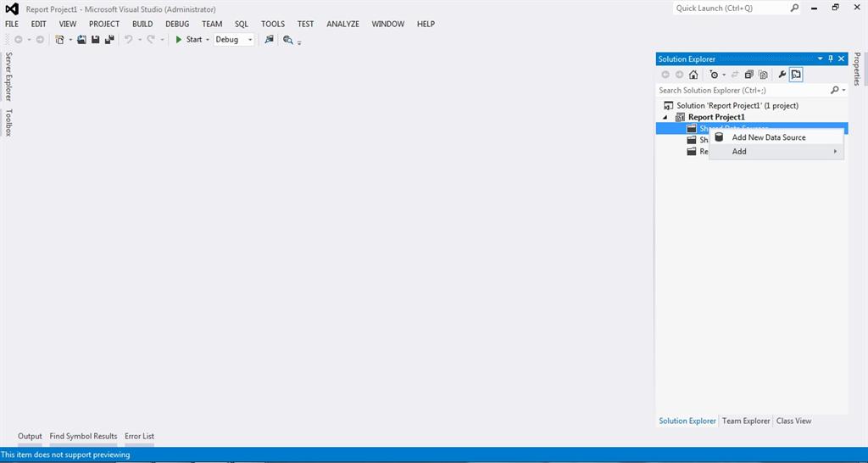This screenshot has width=868, height=463.
Task: Select Solution 'Report Project1' tree node
Action: [737, 105]
